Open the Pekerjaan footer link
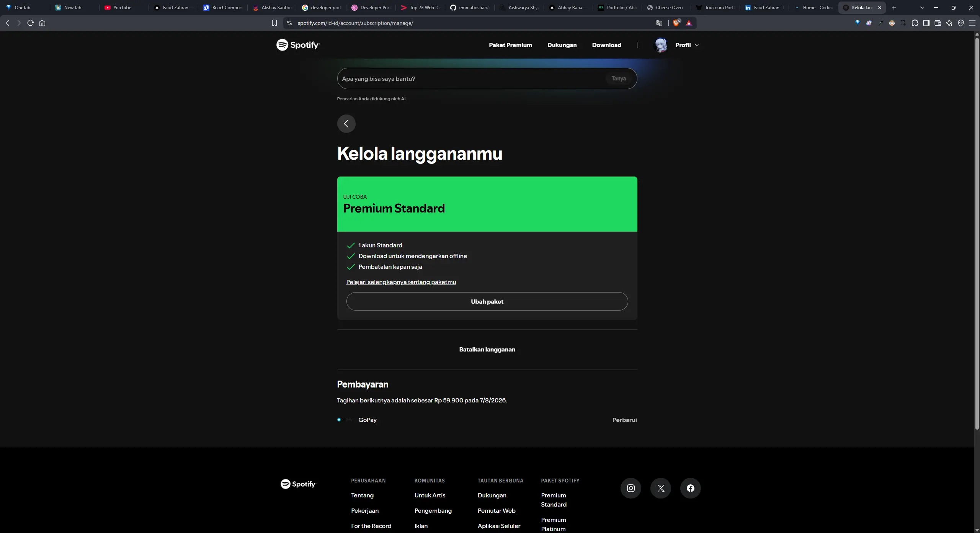This screenshot has height=533, width=980. pyautogui.click(x=365, y=511)
